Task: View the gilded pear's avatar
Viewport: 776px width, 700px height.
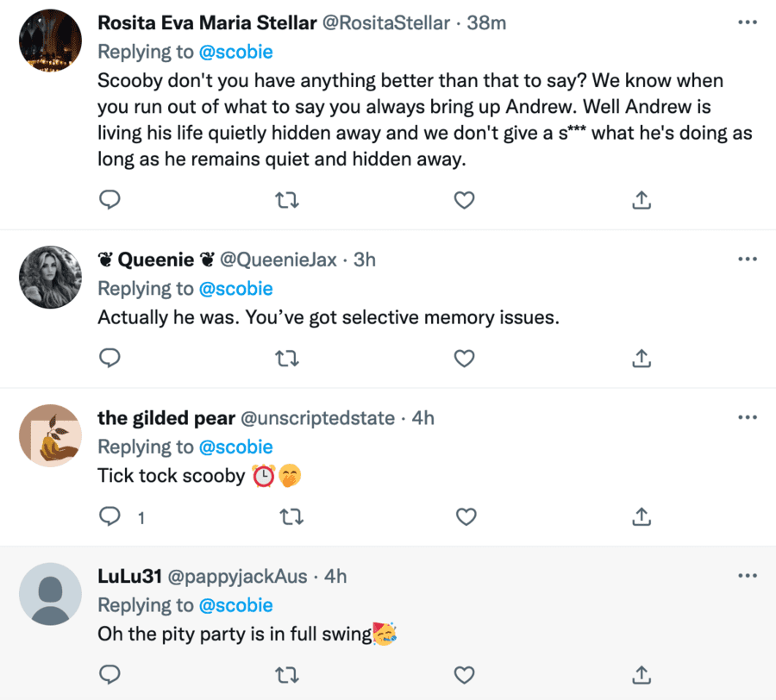Action: (x=50, y=436)
